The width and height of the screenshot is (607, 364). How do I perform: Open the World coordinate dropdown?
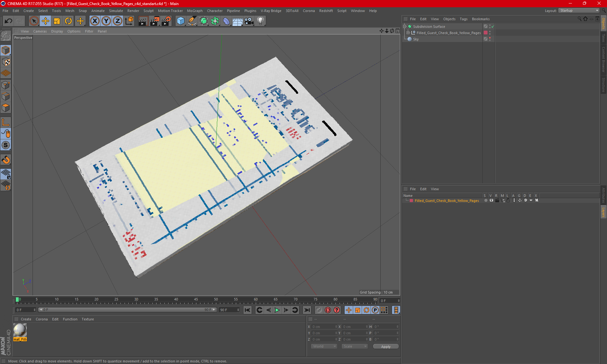click(x=324, y=347)
